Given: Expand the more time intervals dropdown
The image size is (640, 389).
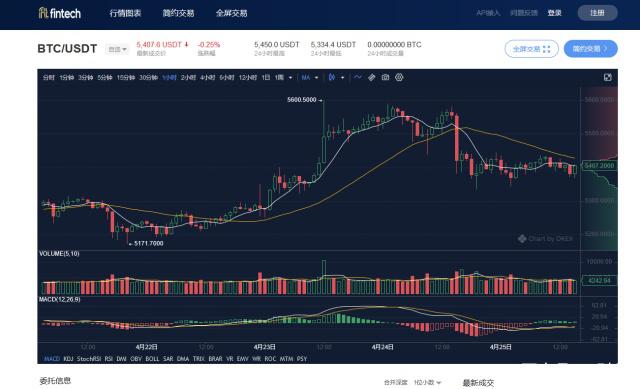Looking at the screenshot, I should tap(290, 78).
